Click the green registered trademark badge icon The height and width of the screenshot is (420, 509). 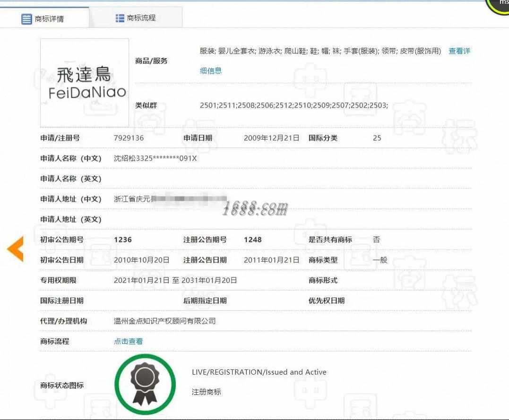[145, 384]
